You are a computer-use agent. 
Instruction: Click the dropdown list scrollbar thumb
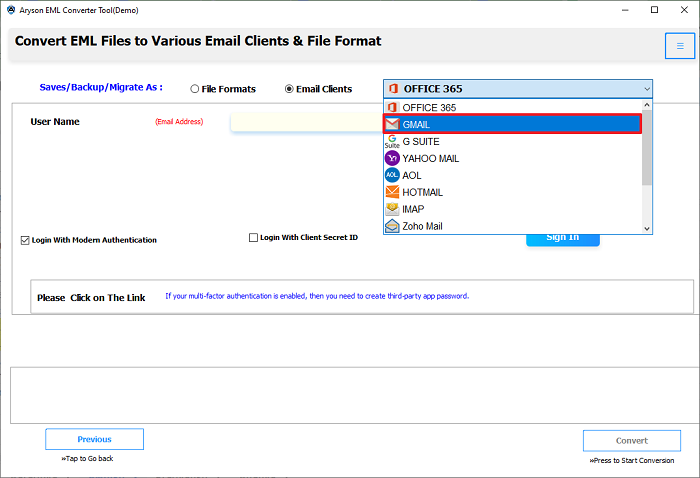click(x=646, y=147)
